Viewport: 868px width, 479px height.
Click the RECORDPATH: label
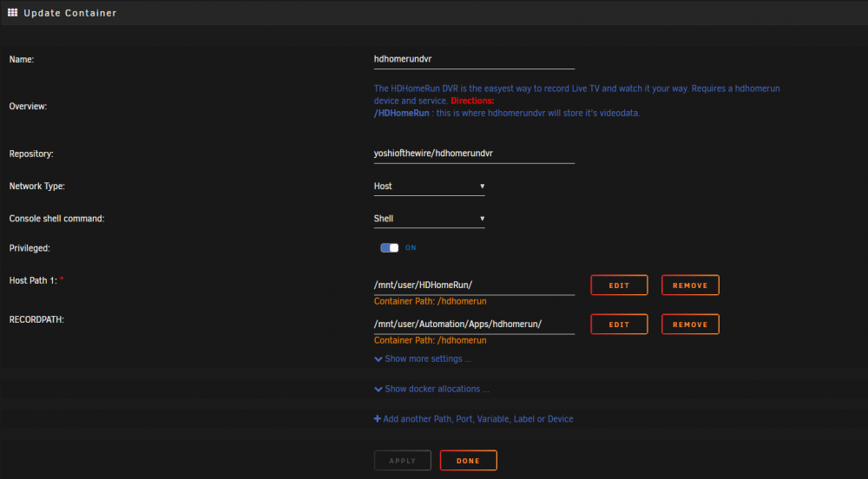coord(36,319)
